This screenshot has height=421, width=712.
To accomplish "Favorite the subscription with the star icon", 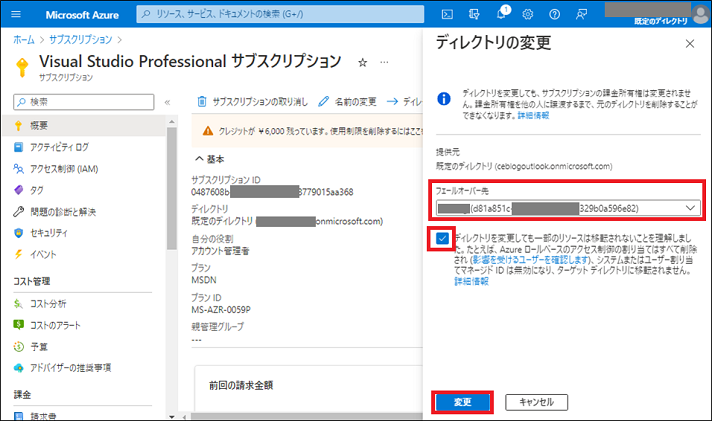I will [x=362, y=63].
